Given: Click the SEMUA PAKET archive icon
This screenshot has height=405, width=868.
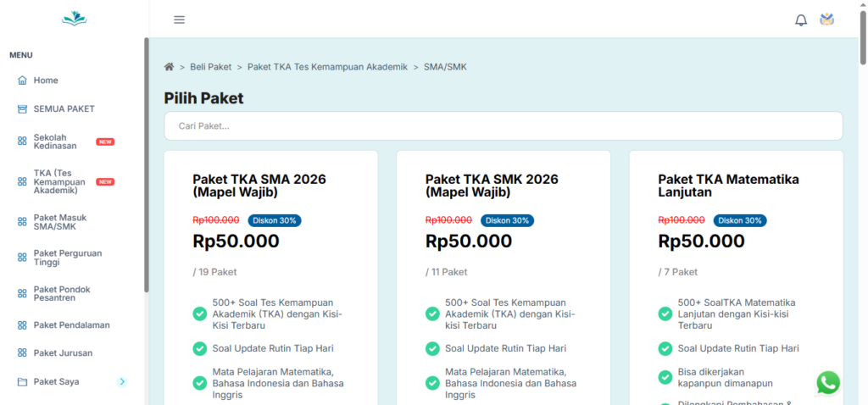Looking at the screenshot, I should (22, 109).
